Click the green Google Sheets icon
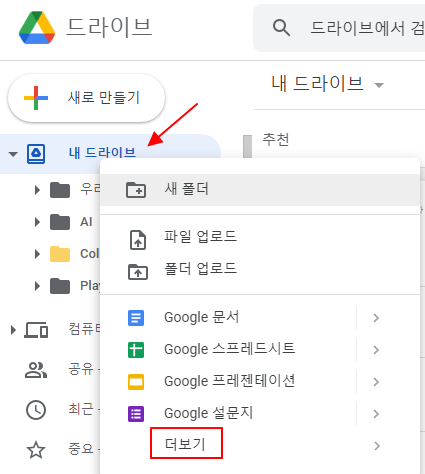Screen dimensions: 425x474 [136, 350]
